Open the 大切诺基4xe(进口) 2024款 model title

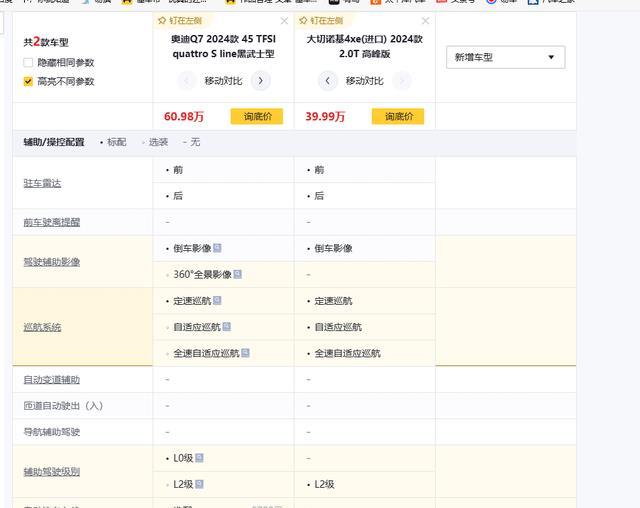pyautogui.click(x=364, y=46)
